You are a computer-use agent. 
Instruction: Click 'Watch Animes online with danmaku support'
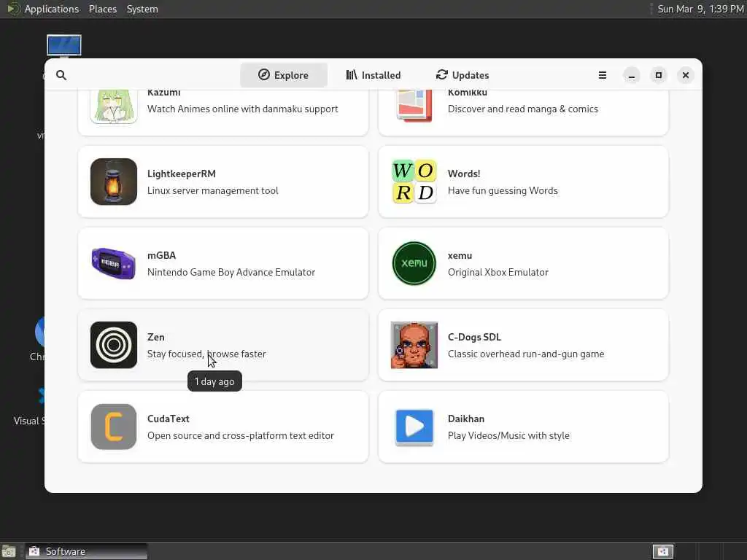[242, 109]
